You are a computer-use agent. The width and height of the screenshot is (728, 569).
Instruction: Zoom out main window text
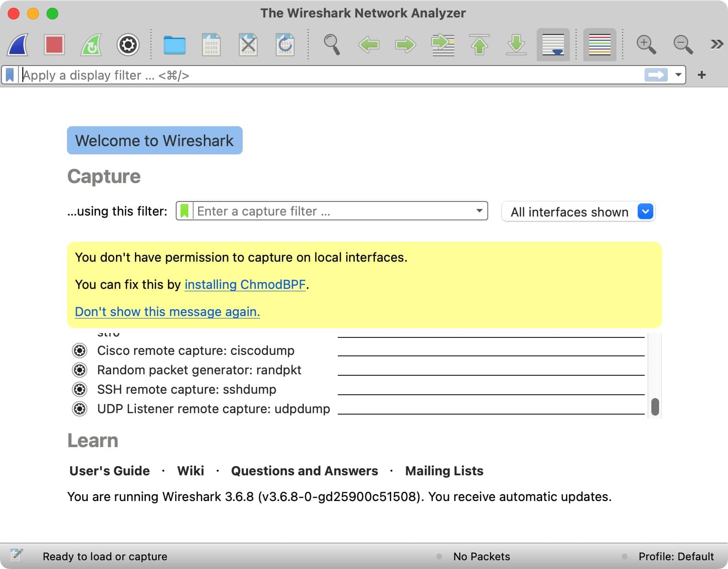[683, 45]
